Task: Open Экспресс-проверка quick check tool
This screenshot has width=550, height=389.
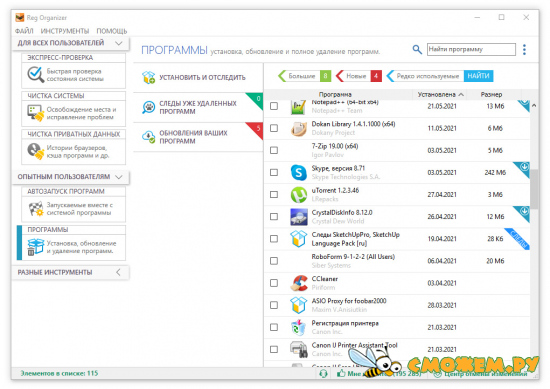Action: (73, 71)
